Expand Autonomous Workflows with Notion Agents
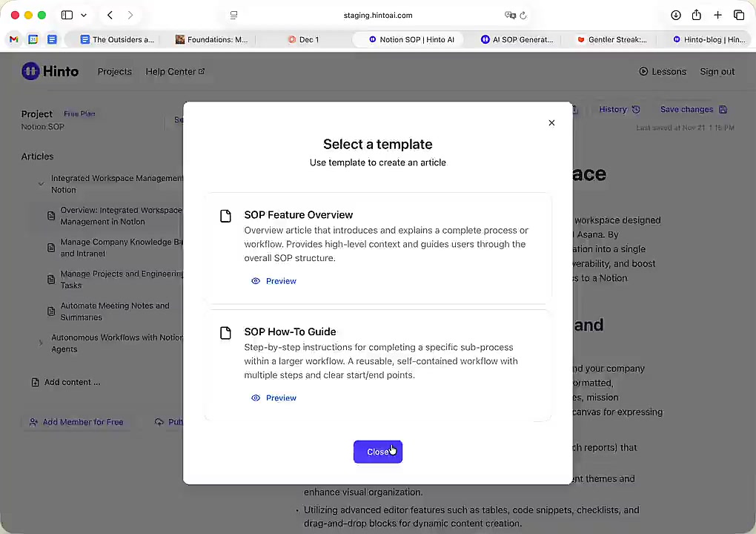756x534 pixels. [x=41, y=343]
